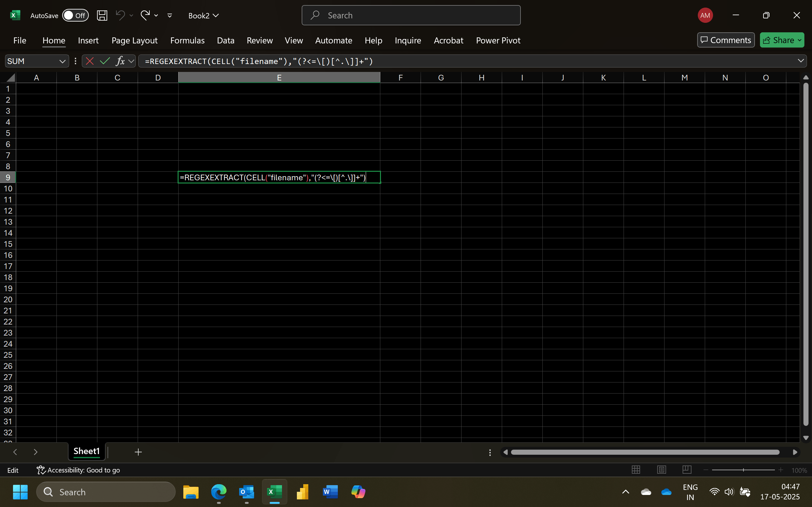Image resolution: width=812 pixels, height=507 pixels.
Task: Confirm formula with the checkmark Enter icon
Action: click(x=105, y=61)
